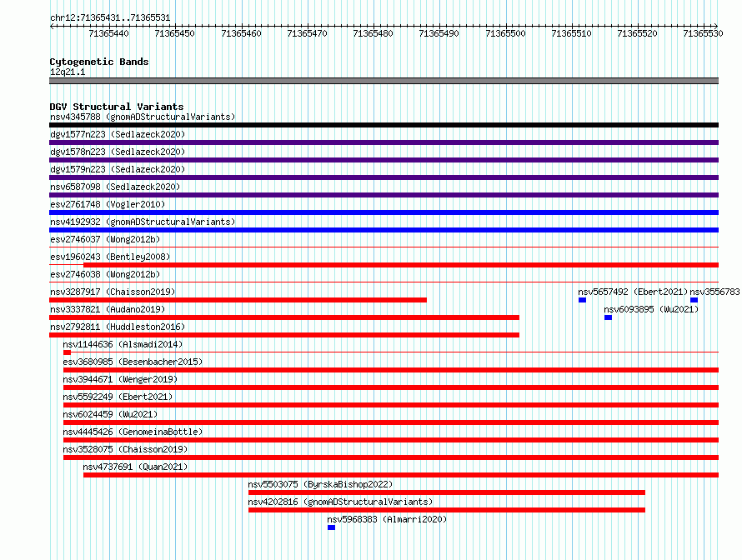
Task: Click the 12q21.1 cytogenetic band label
Action: click(x=68, y=72)
